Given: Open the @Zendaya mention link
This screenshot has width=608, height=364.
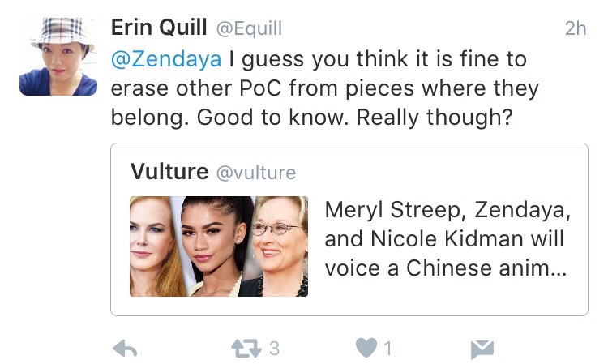Looking at the screenshot, I should (165, 59).
